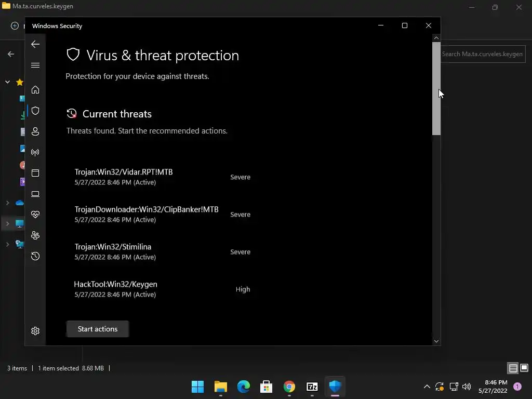
Task: Launch Microsoft Edge from taskbar
Action: [243, 387]
